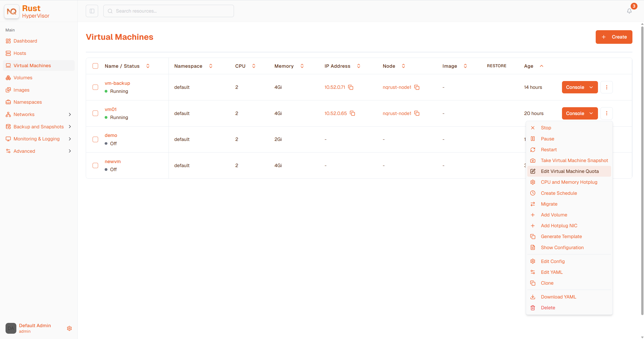
Task: Click the Restart arrows icon in menu
Action: click(x=533, y=150)
